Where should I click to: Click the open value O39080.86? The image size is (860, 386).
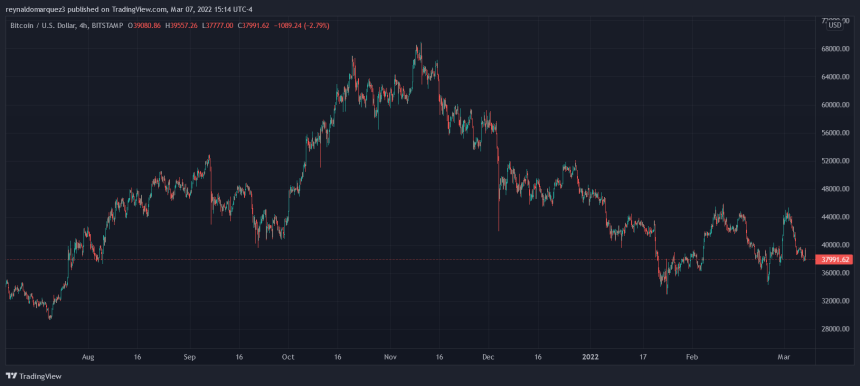[144, 25]
